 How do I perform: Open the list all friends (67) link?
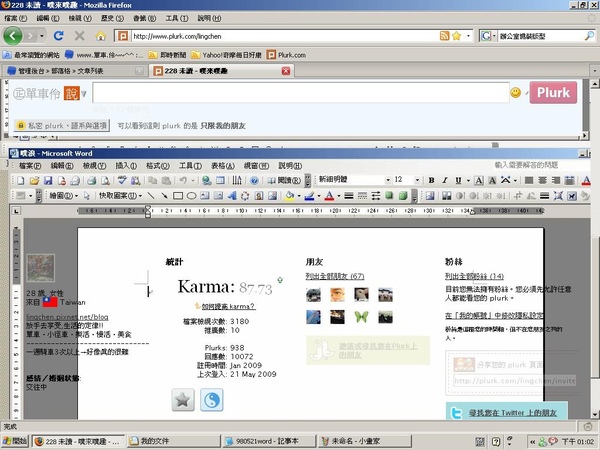point(335,276)
